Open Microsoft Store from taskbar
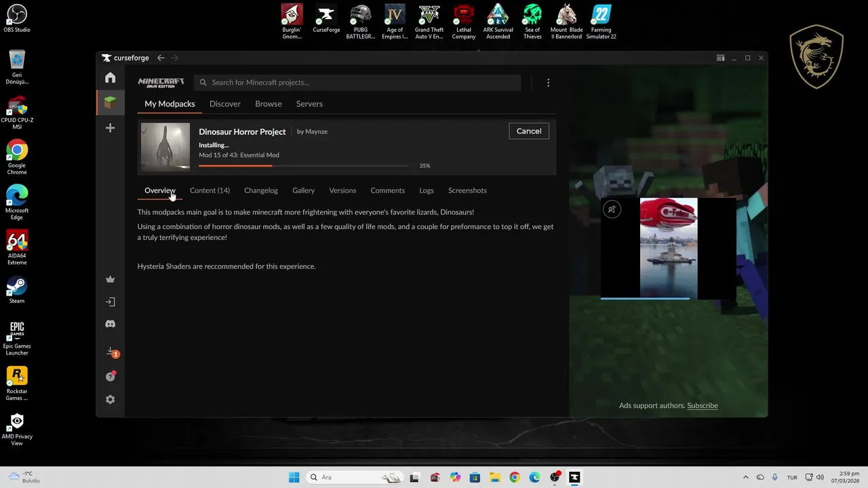Viewport: 868px width, 488px height. pyautogui.click(x=475, y=477)
